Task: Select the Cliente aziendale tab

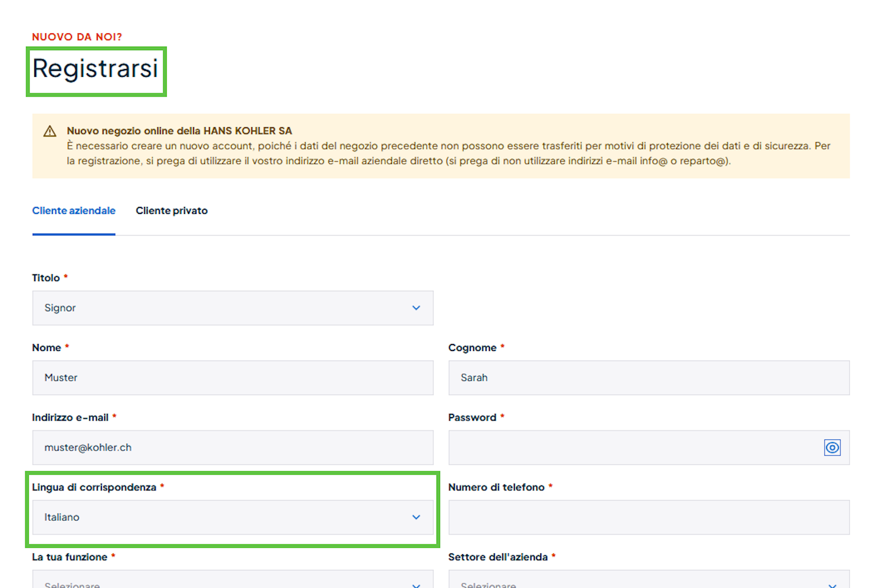Action: (74, 211)
